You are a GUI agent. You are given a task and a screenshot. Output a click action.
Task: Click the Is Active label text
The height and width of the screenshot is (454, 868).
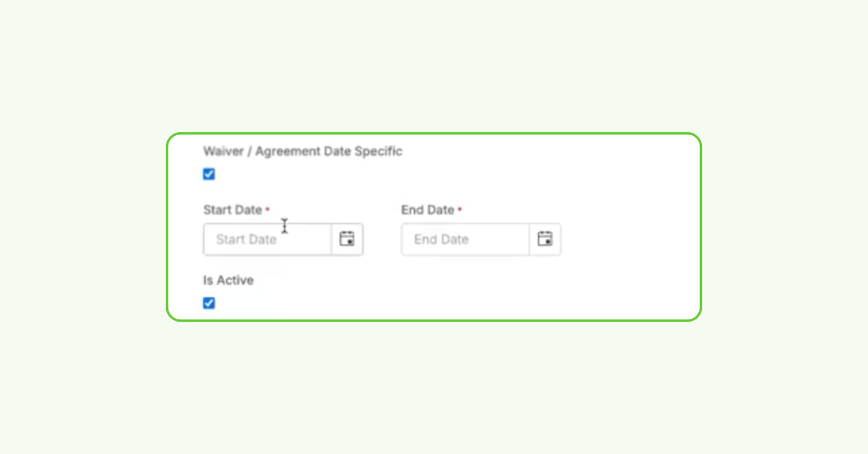(x=228, y=280)
